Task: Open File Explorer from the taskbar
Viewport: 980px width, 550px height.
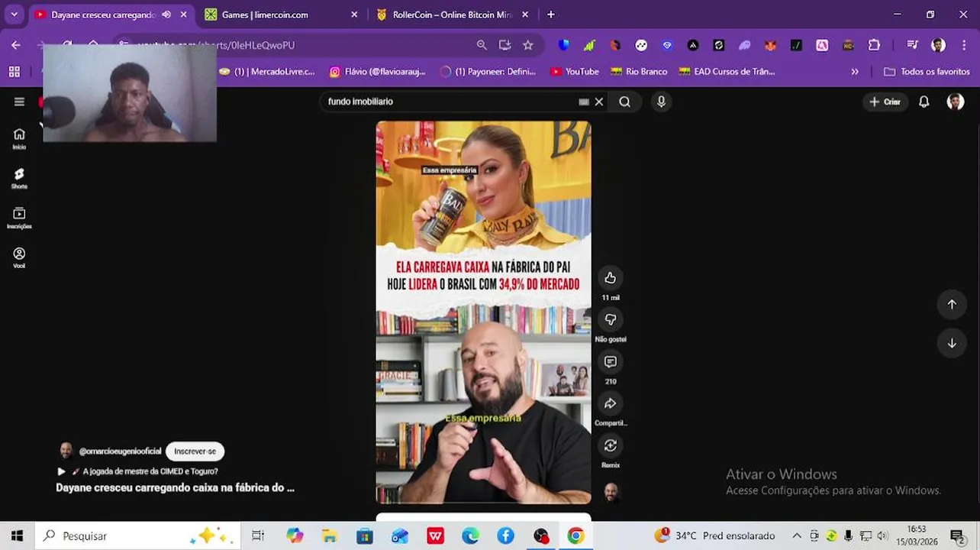Action: click(329, 535)
